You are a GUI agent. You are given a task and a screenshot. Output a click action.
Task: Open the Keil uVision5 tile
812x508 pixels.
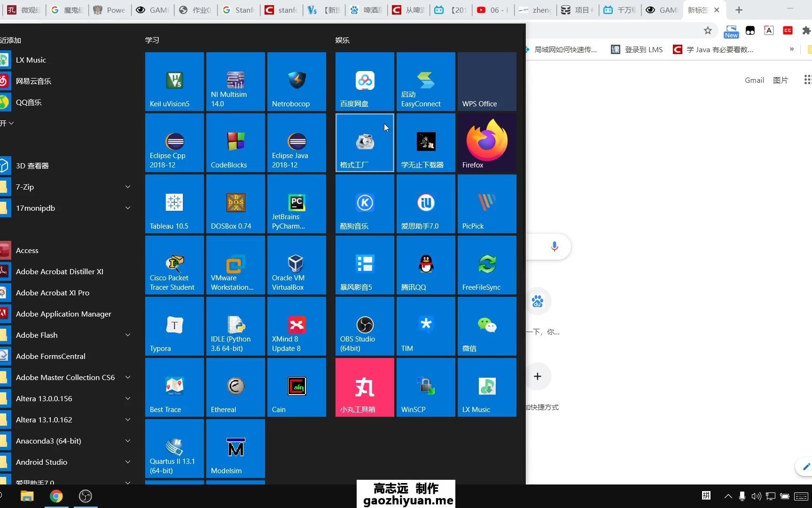(174, 81)
